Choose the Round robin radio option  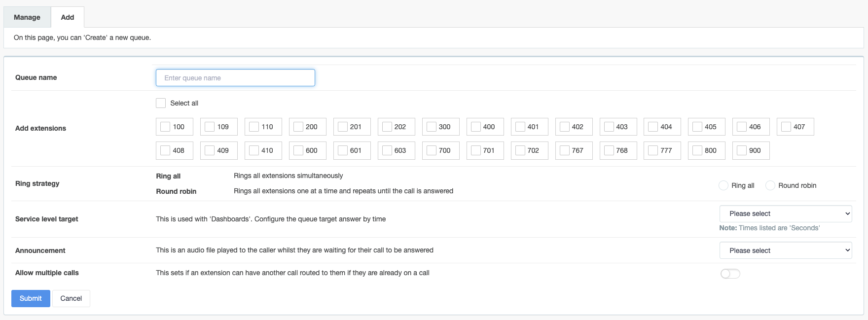[770, 185]
